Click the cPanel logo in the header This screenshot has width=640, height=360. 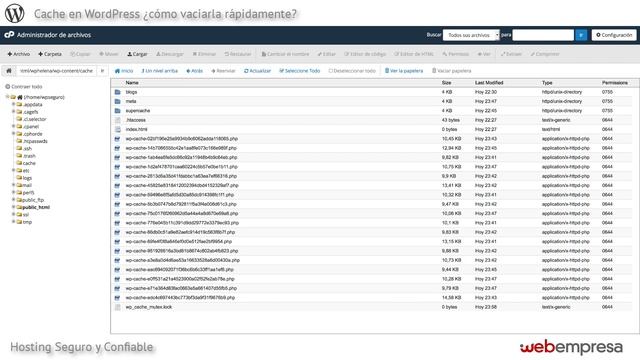9,35
